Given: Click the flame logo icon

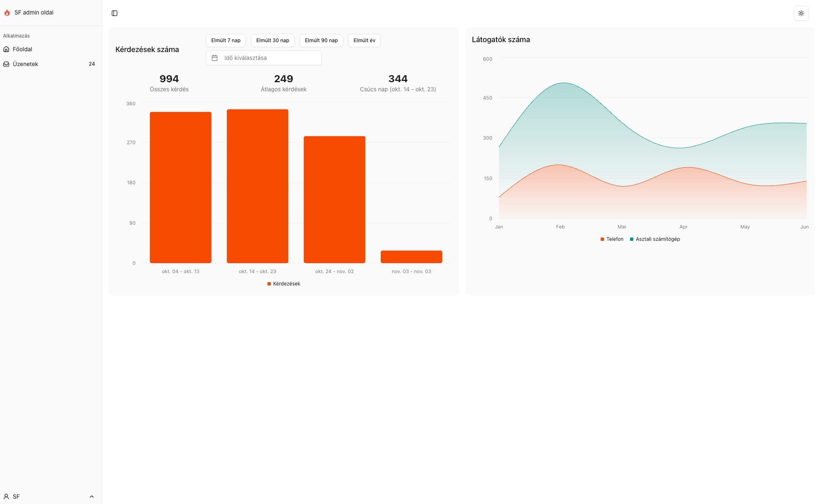Looking at the screenshot, I should pyautogui.click(x=7, y=13).
